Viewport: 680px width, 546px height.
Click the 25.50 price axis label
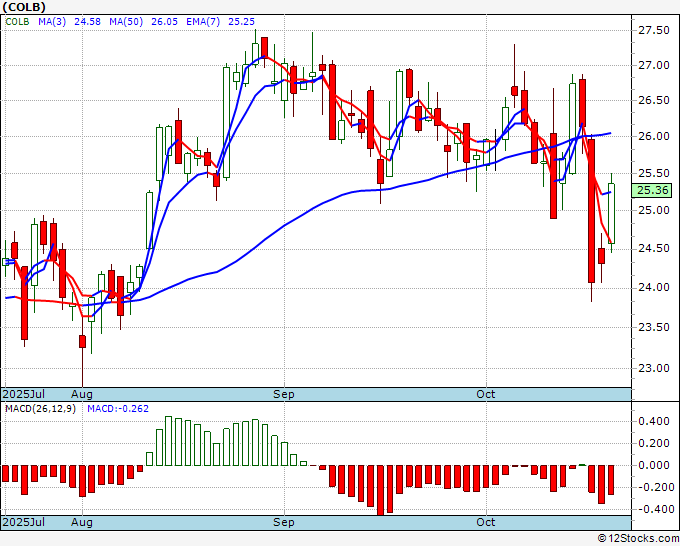[x=654, y=173]
